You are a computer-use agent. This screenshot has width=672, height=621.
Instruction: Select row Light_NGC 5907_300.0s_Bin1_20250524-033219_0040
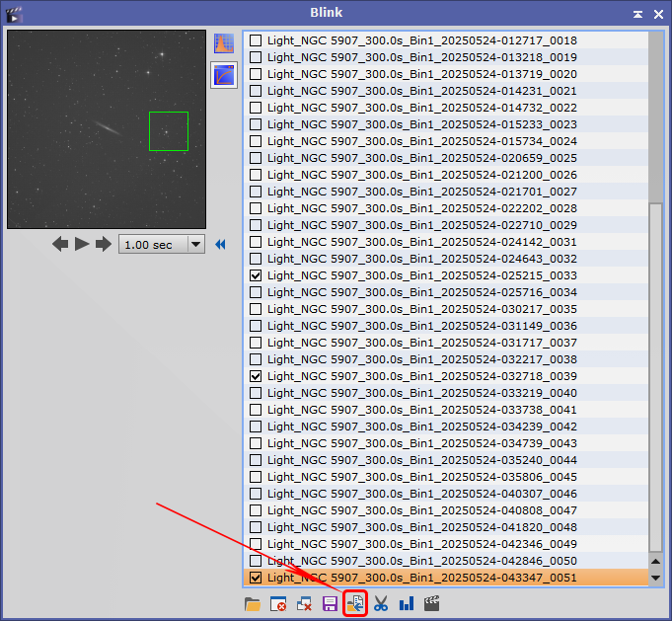tap(446, 393)
